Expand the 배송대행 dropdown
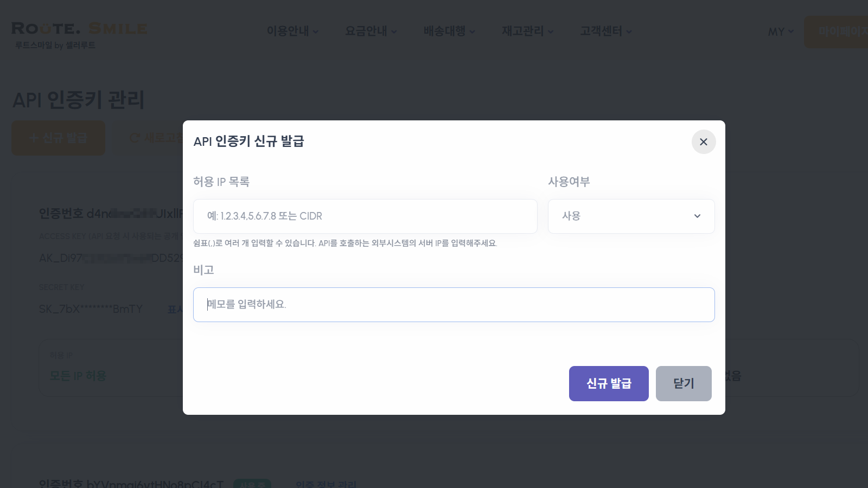868x488 pixels. coord(449,31)
